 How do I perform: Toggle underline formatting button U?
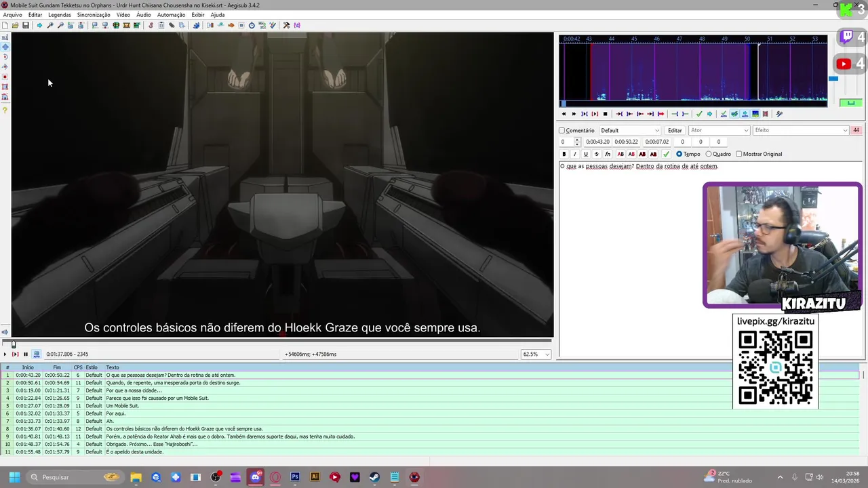coord(586,154)
